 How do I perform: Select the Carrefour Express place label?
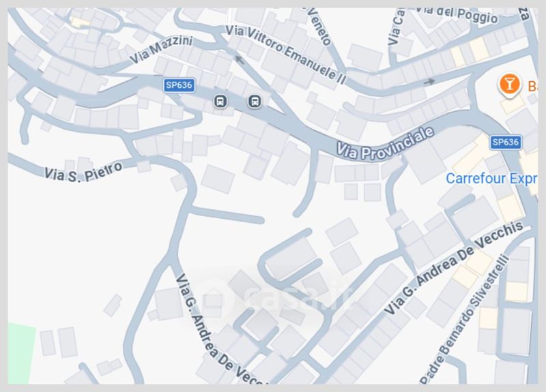(491, 179)
